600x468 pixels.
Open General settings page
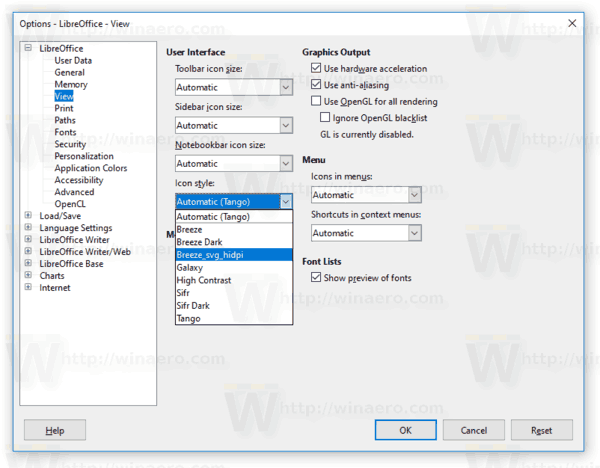click(x=70, y=72)
